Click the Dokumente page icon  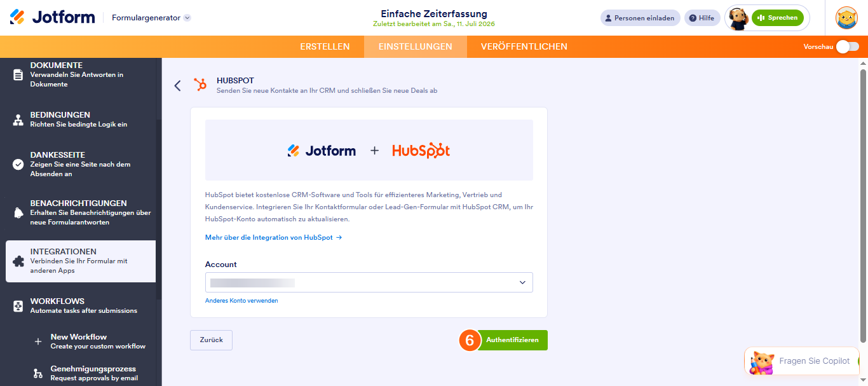click(18, 74)
